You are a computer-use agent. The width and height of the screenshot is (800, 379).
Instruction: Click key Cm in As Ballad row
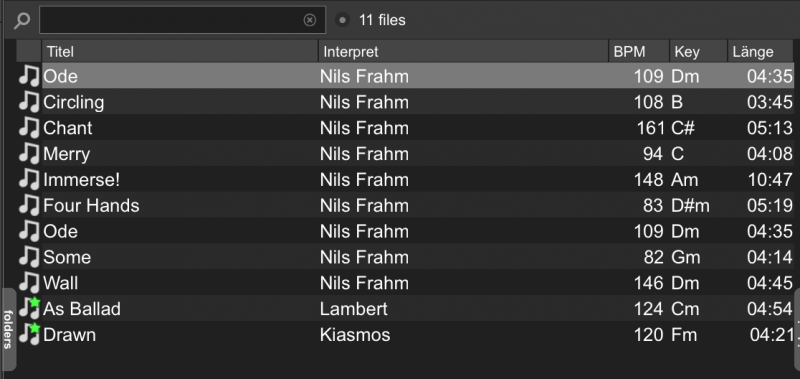(x=685, y=309)
